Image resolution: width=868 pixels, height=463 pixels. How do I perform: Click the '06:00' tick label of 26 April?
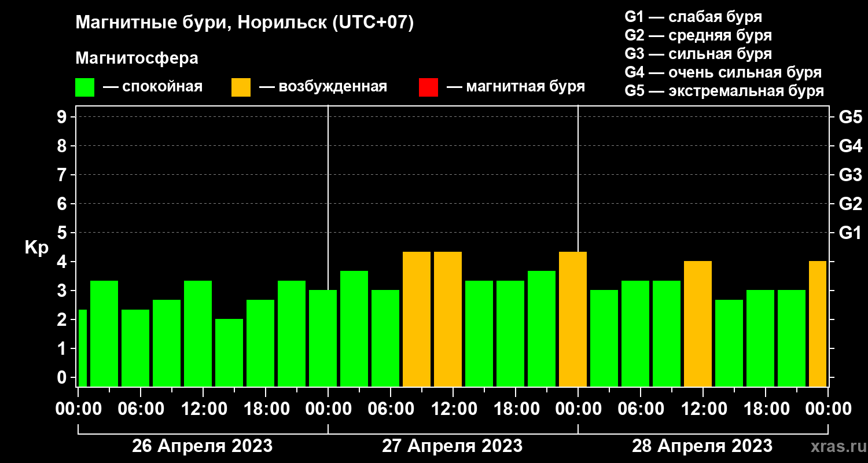click(140, 409)
